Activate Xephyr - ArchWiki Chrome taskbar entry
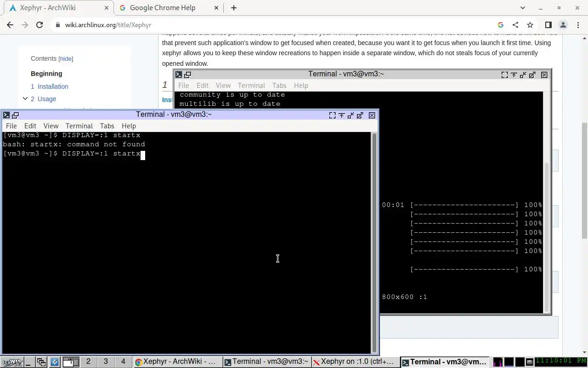The width and height of the screenshot is (588, 368). (x=177, y=362)
